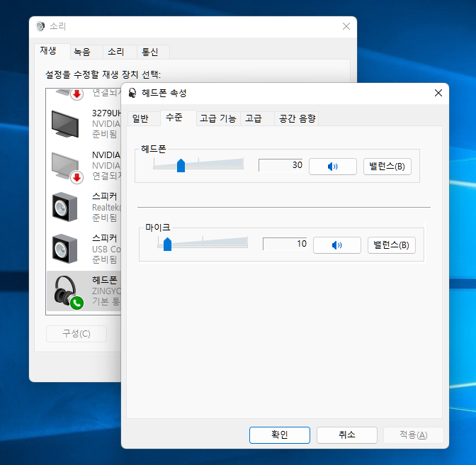Select the USB 스피커 device icon
This screenshot has height=465, width=476.
coord(64,249)
